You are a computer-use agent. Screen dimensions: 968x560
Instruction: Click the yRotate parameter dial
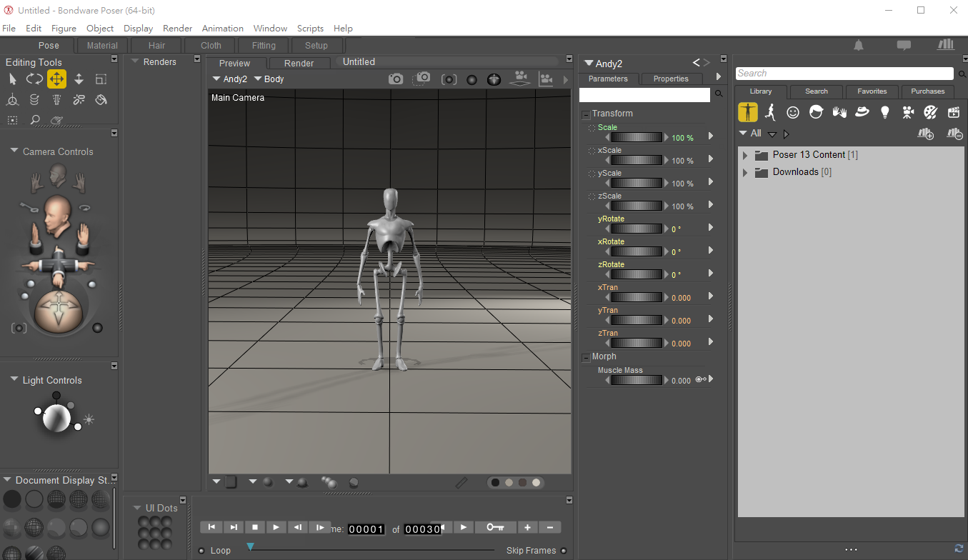[637, 229]
